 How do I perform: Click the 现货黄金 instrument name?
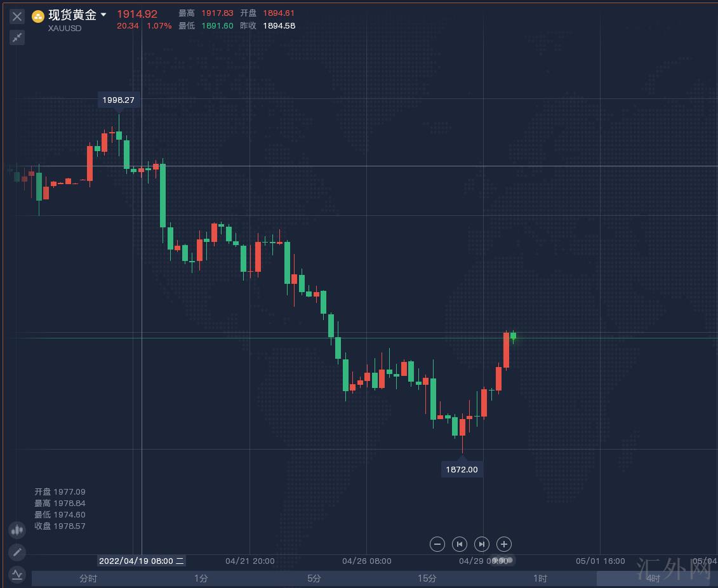[72, 15]
